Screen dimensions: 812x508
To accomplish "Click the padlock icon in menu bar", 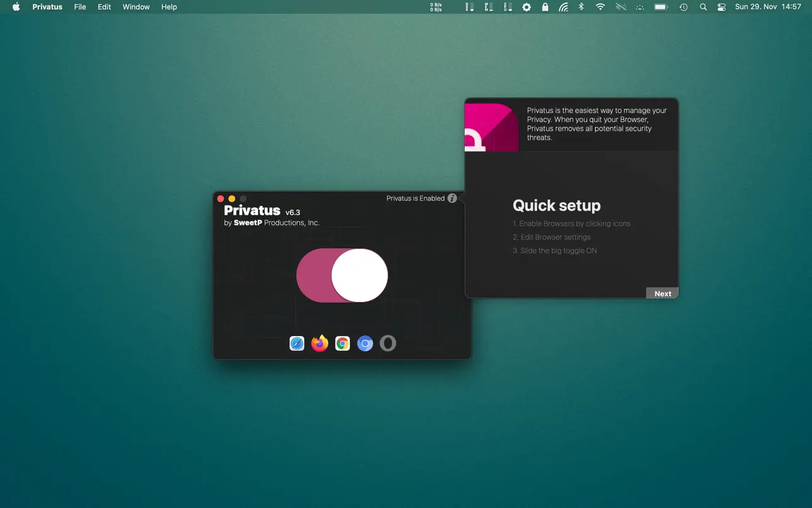I will coord(545,7).
